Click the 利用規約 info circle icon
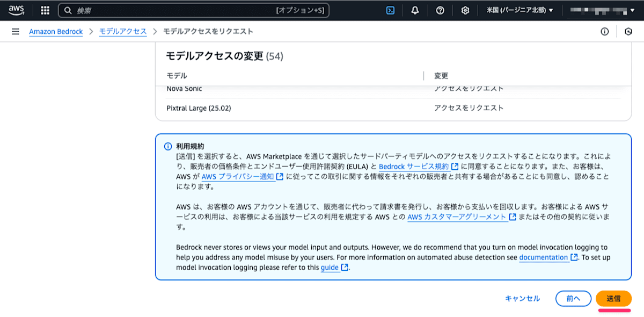This screenshot has height=317, width=644. tap(167, 147)
